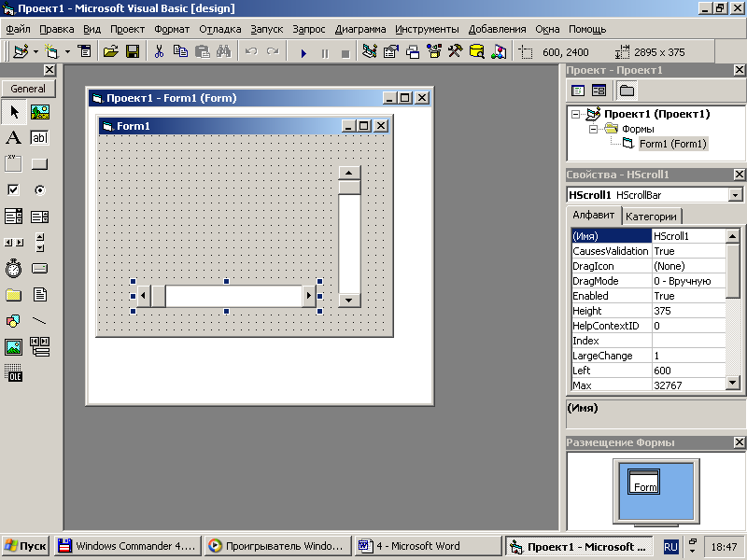Collapse the Формы folder node
The image size is (747, 560).
pos(593,129)
